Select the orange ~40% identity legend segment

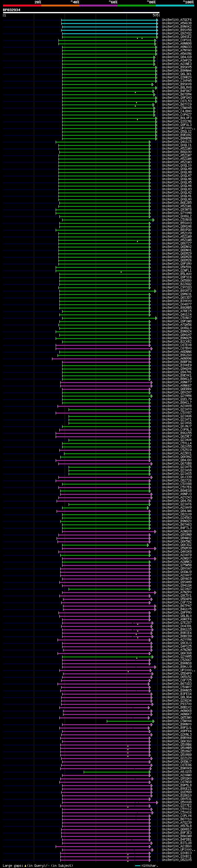coord(60,6)
